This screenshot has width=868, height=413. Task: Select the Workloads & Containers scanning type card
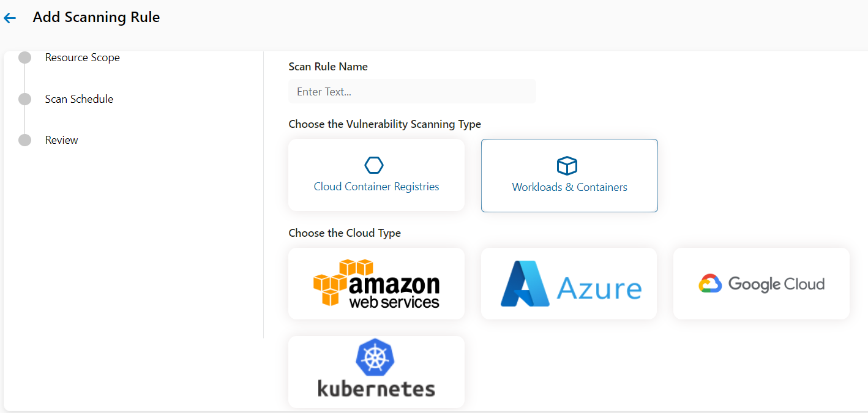click(x=569, y=176)
